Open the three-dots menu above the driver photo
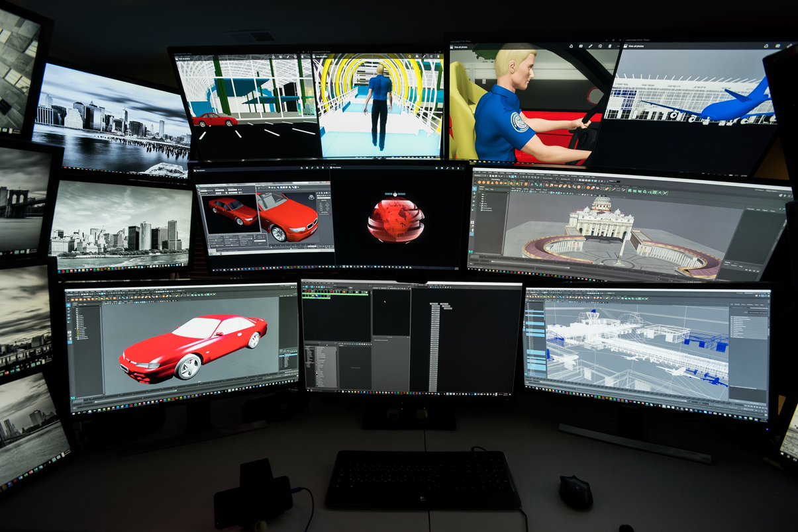Image resolution: width=798 pixels, height=532 pixels. pyautogui.click(x=618, y=46)
